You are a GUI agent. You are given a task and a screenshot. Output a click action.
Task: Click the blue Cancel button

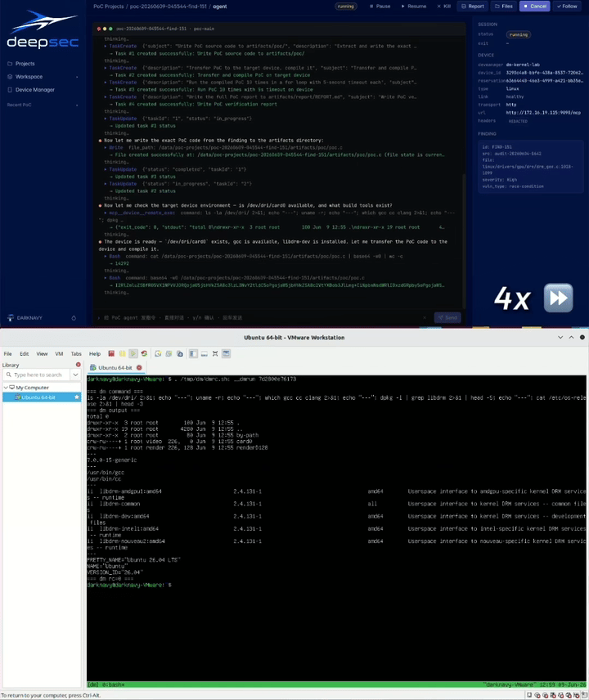coord(534,7)
